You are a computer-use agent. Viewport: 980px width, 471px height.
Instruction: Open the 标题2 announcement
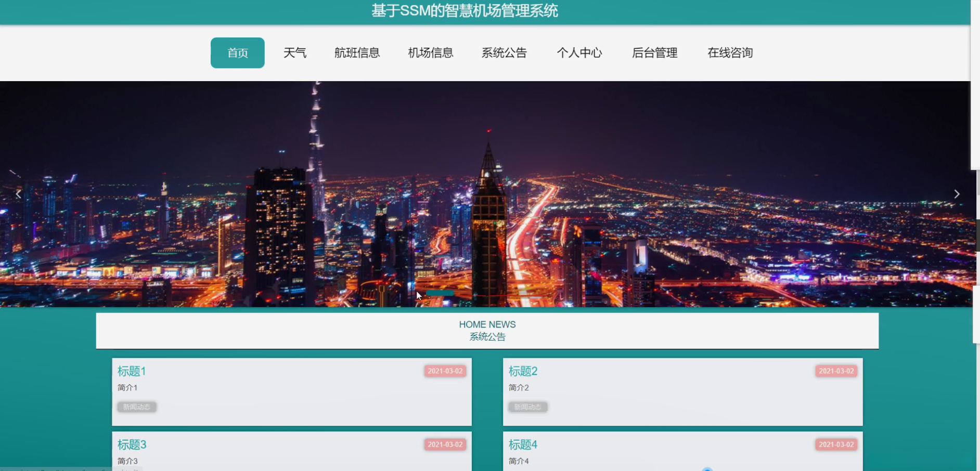pos(523,371)
